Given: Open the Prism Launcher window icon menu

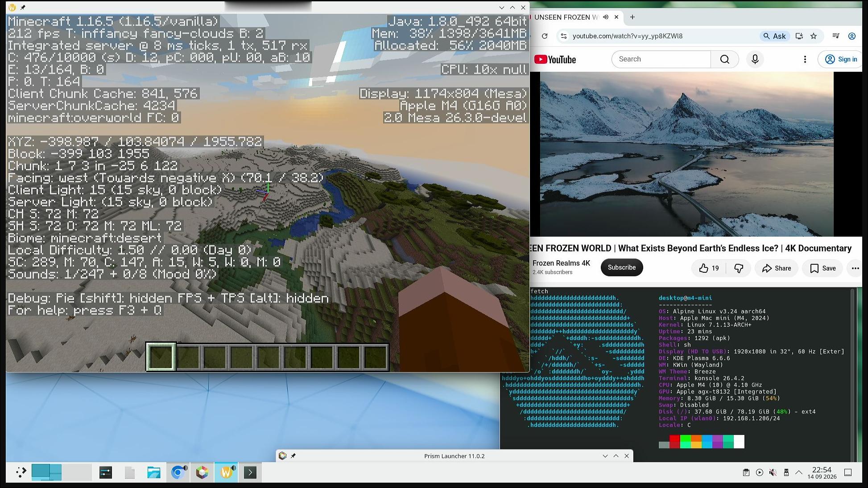Looking at the screenshot, I should (x=282, y=456).
